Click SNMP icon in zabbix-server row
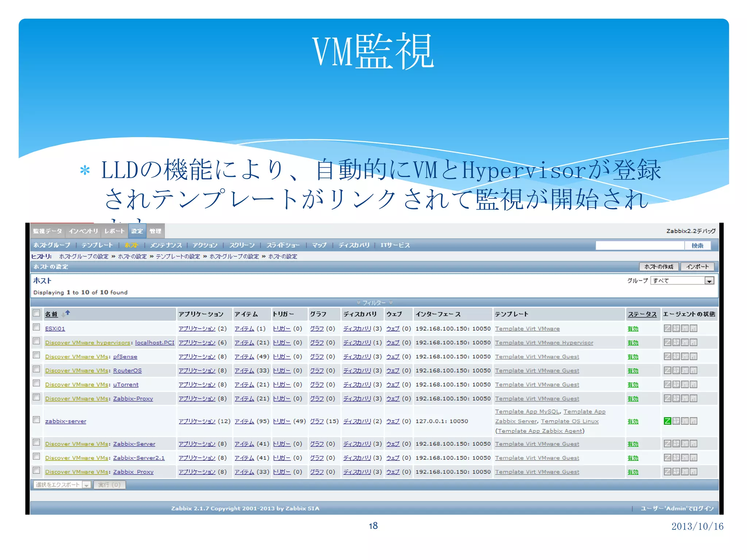Image resolution: width=747 pixels, height=560 pixels. (676, 421)
